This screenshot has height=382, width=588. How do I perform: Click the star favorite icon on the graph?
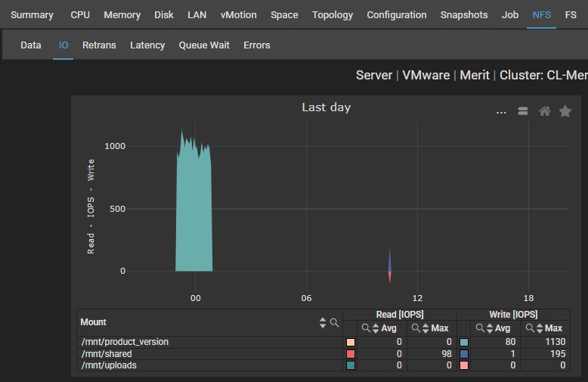click(x=565, y=111)
